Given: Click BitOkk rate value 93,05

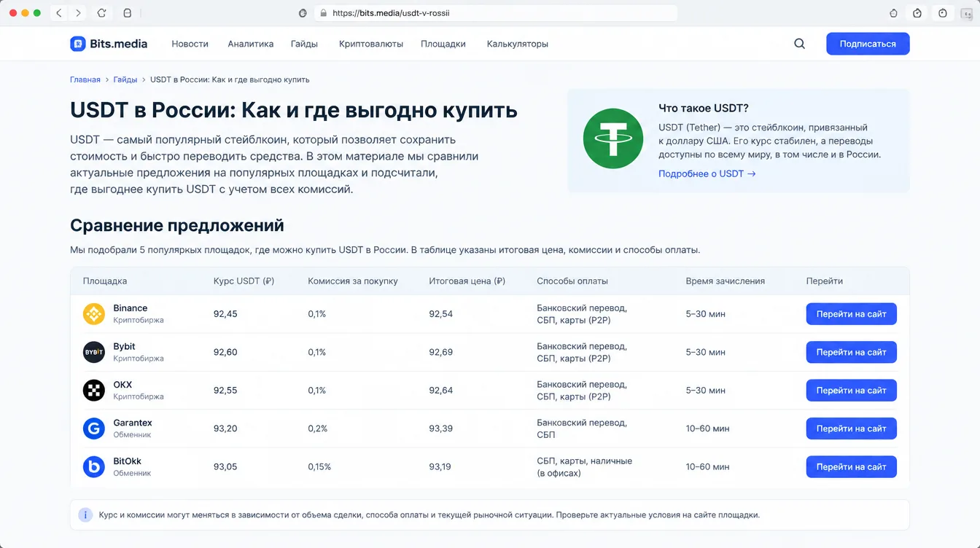Looking at the screenshot, I should tap(225, 467).
